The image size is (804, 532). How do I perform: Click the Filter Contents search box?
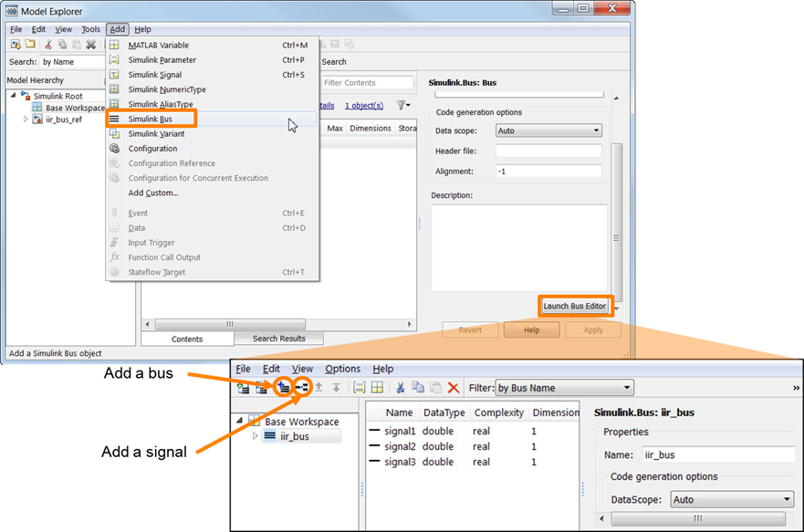coord(367,82)
